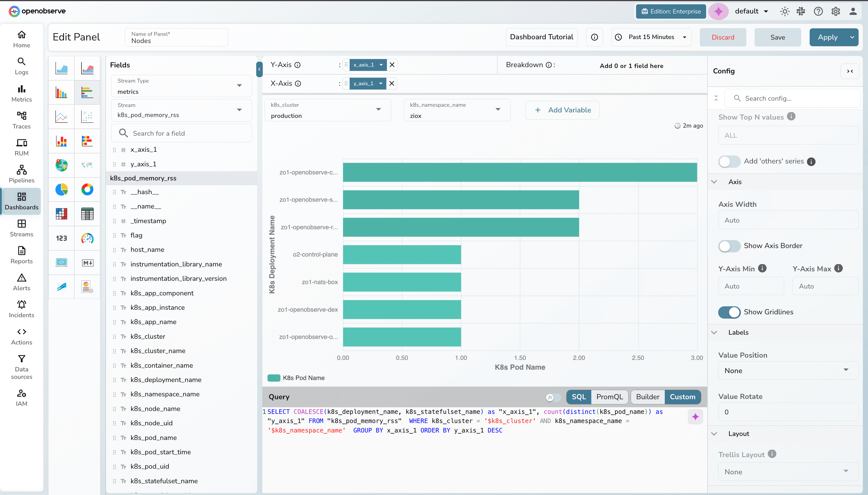Collapse the Axis config section

pos(714,182)
